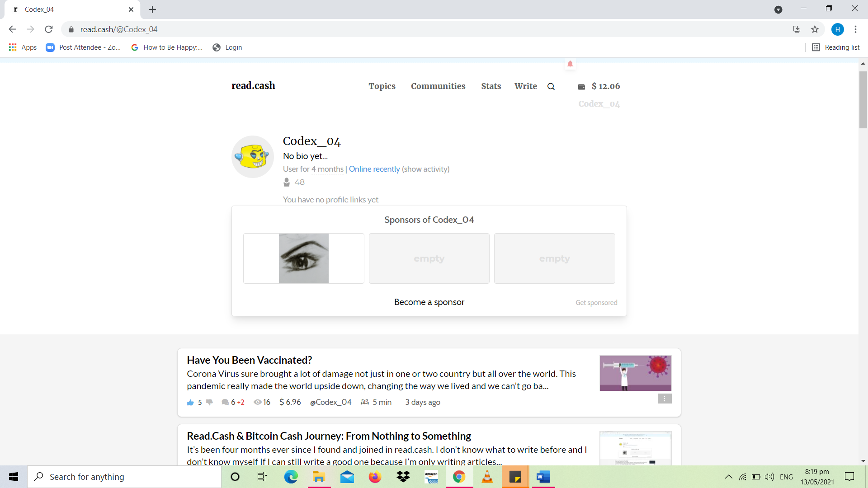Open VLC media player from taskbar
This screenshot has height=488, width=868.
487,477
